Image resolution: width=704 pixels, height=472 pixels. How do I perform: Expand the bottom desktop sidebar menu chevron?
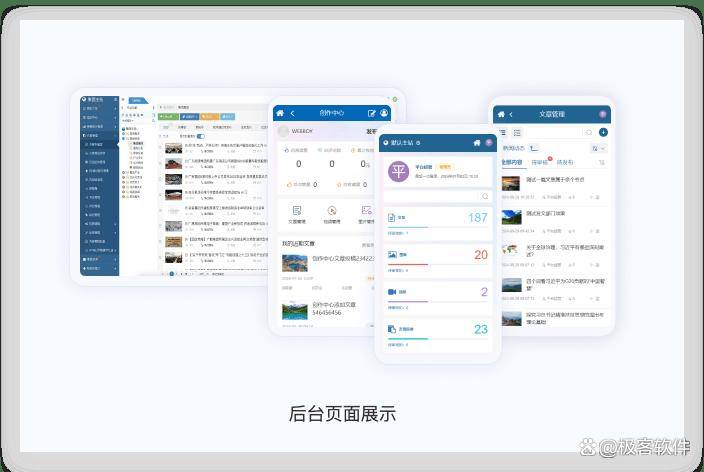coord(115,268)
